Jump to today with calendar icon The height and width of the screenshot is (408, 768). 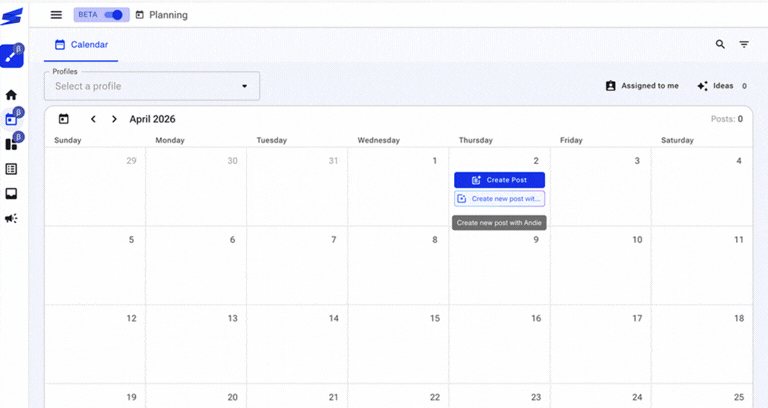pos(64,119)
